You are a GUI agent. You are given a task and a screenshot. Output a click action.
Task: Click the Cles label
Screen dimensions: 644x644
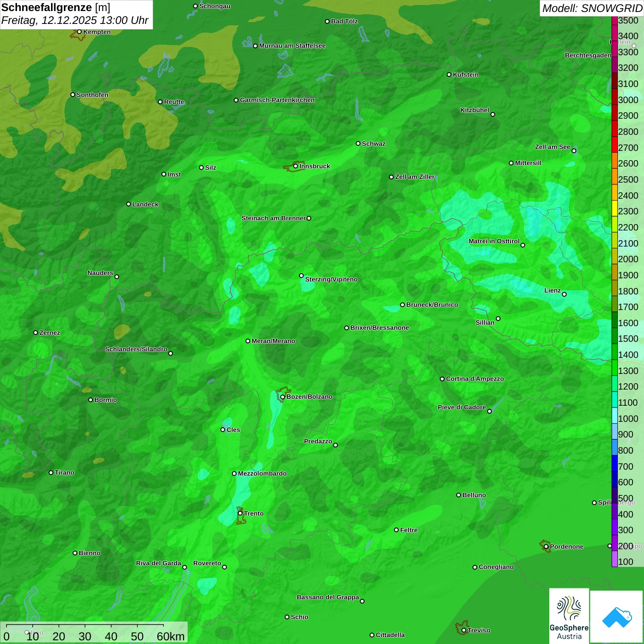click(233, 430)
